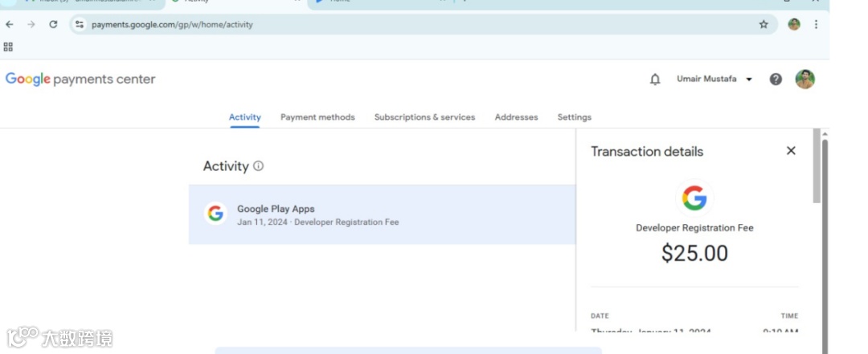
Task: Click the TIME label in details
Action: pos(789,315)
